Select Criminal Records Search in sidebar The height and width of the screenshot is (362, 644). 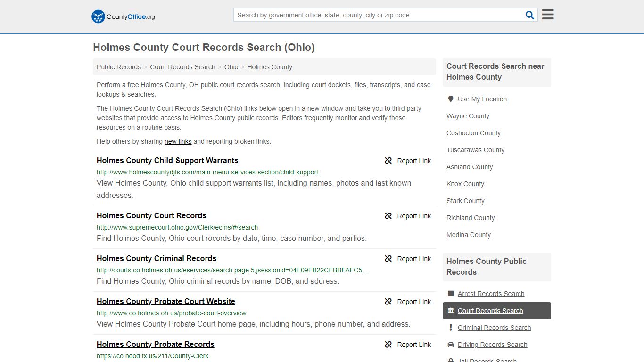pos(494,328)
